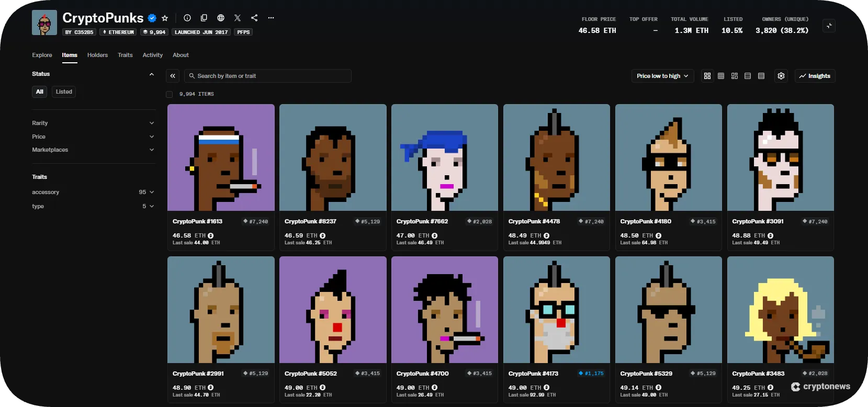Open the Insights button
The width and height of the screenshot is (868, 407).
815,76
